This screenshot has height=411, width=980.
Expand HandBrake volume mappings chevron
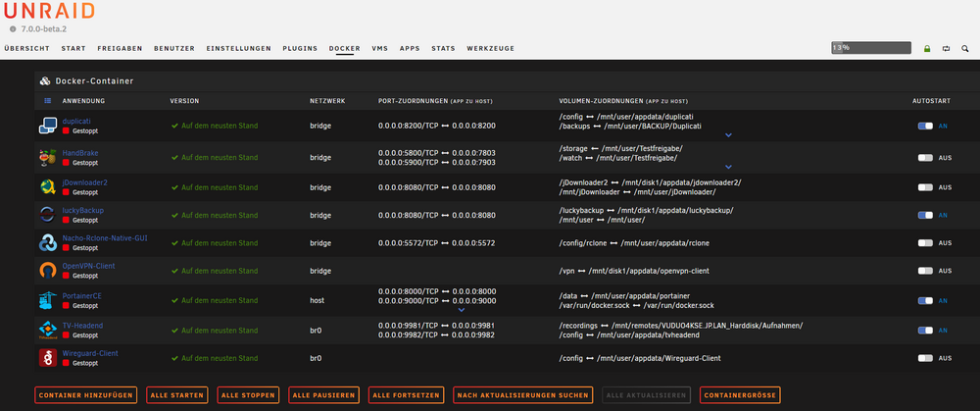[728, 167]
